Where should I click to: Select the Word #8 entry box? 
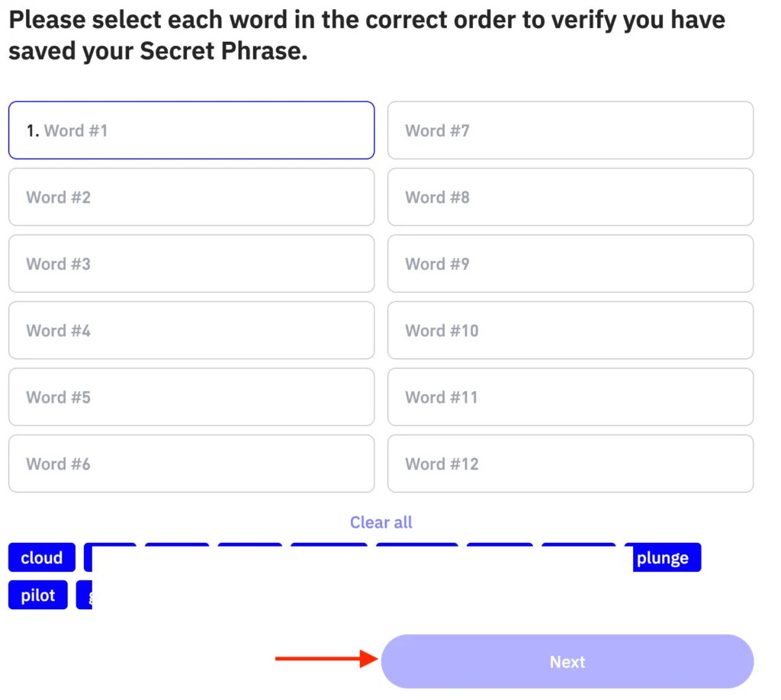coord(570,197)
